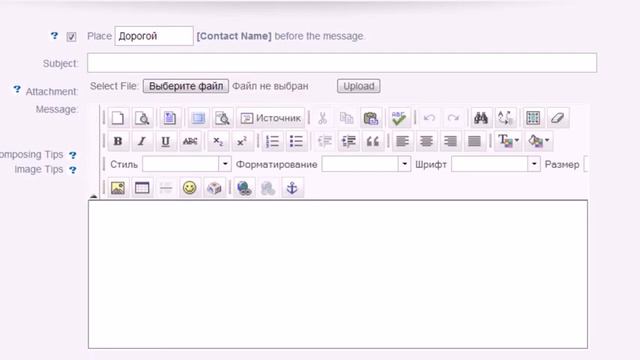Screen dimensions: 640x360
Task: Open the background color dropdown
Action: (x=539, y=141)
